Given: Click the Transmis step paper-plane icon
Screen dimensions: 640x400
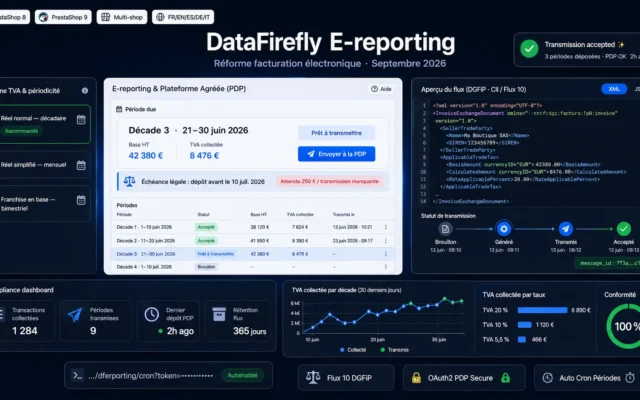Looking at the screenshot, I should (565, 229).
